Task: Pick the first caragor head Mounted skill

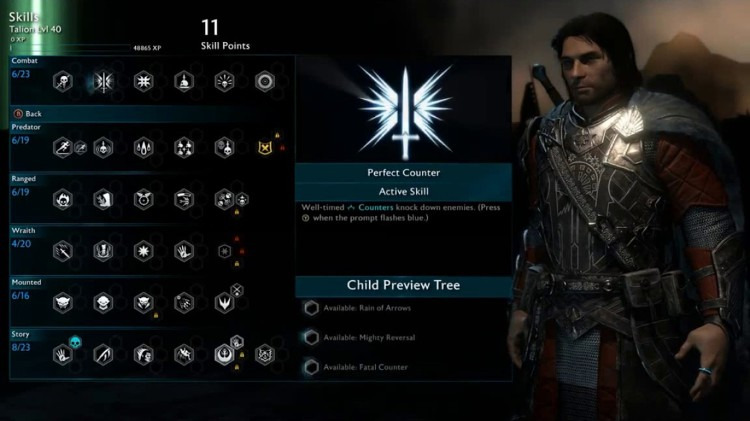Action: [x=63, y=303]
